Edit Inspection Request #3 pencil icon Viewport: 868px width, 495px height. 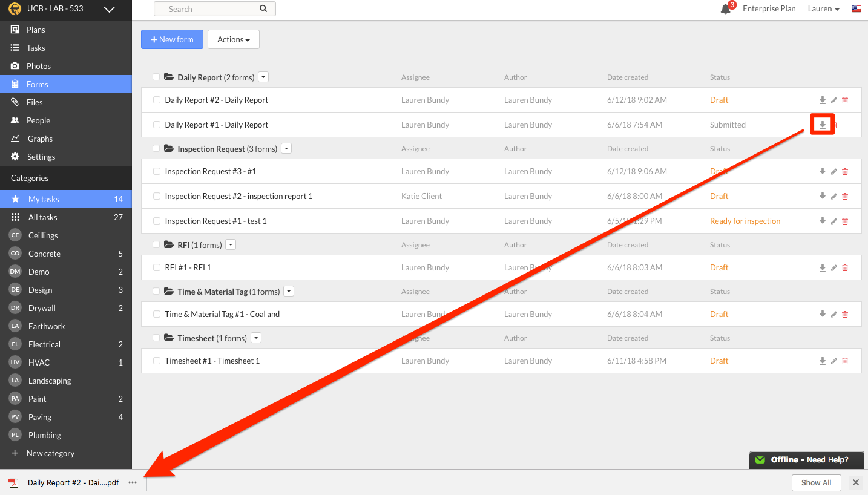834,172
